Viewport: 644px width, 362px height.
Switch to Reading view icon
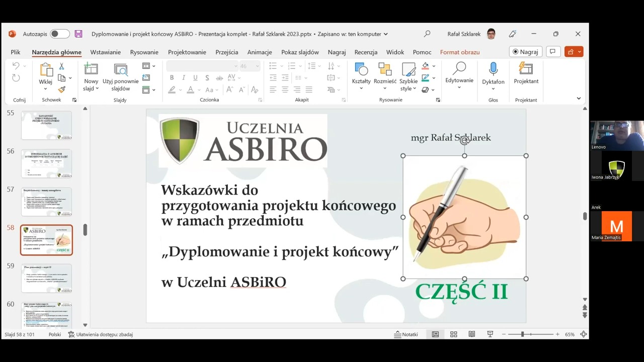pyautogui.click(x=471, y=334)
